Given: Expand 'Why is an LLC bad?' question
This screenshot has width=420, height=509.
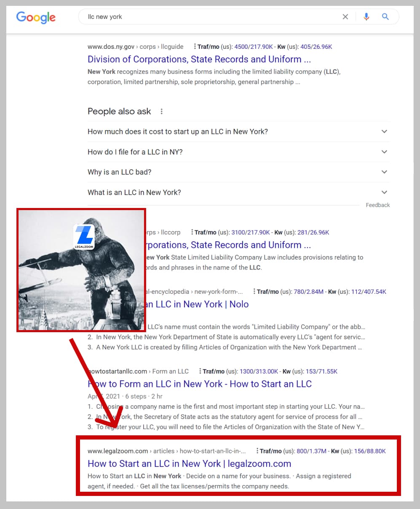Looking at the screenshot, I should click(x=238, y=172).
